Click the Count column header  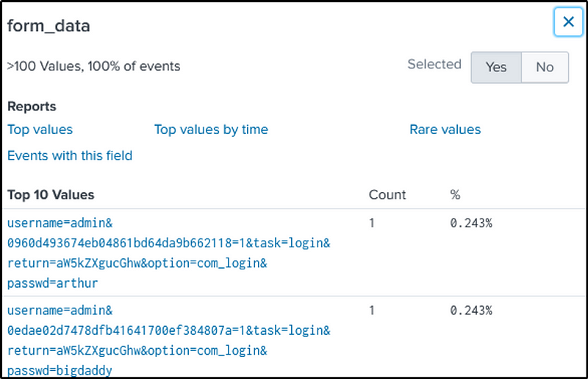click(x=387, y=195)
